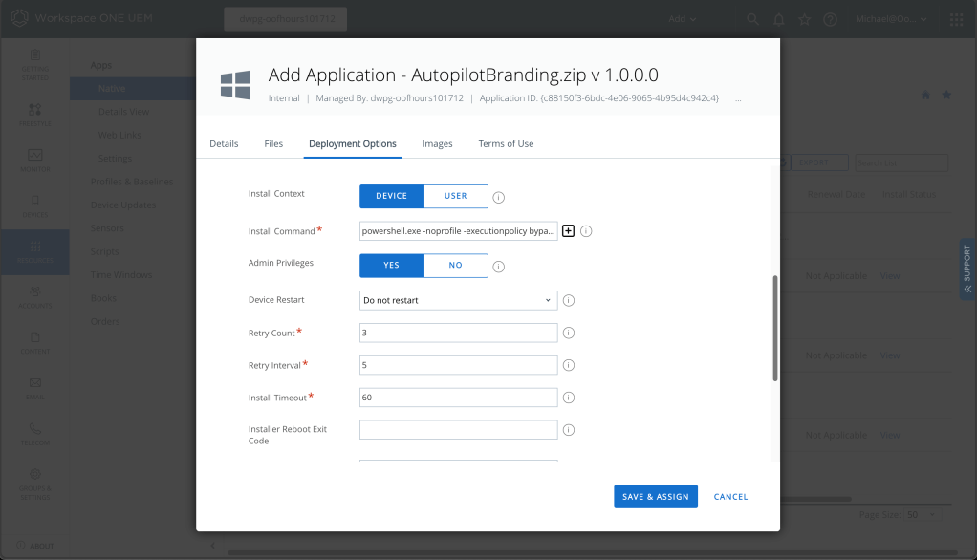
Task: Click SAVE & ASSIGN
Action: tap(655, 496)
